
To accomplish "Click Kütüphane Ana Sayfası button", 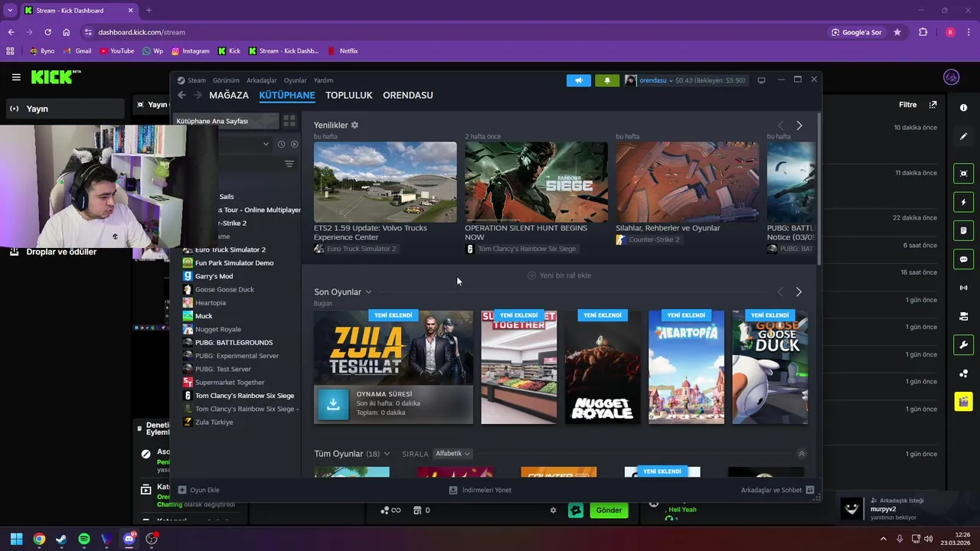I will pos(226,121).
